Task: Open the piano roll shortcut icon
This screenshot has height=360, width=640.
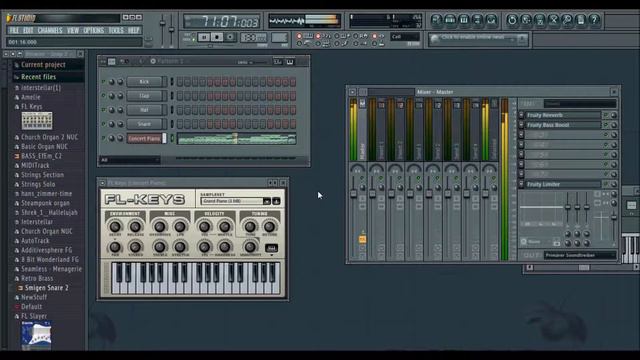Action: click(464, 20)
